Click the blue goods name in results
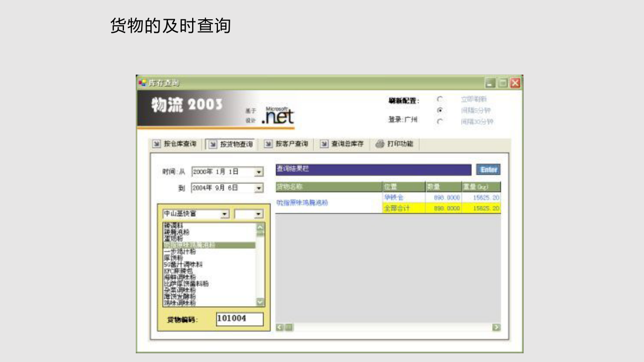The width and height of the screenshot is (644, 362). point(302,203)
